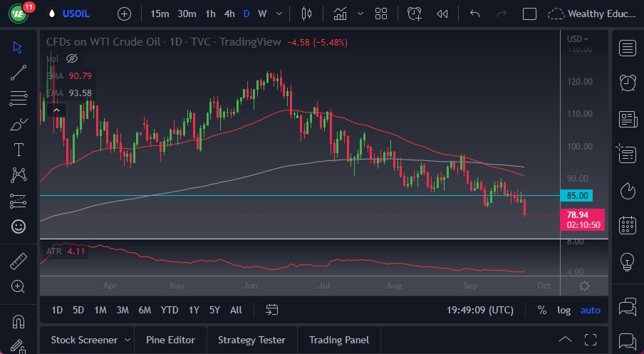Toggle auto scale option
This screenshot has width=644, height=354.
[x=590, y=310]
